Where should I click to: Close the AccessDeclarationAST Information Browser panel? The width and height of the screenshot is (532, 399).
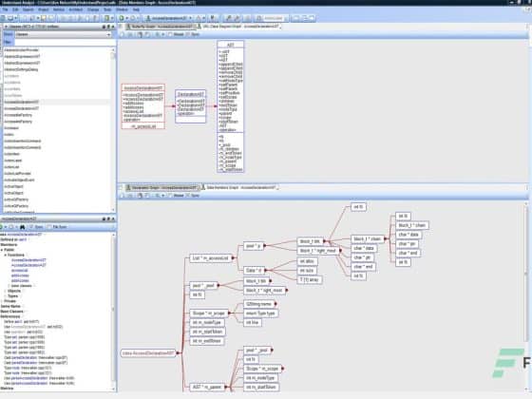(x=113, y=219)
